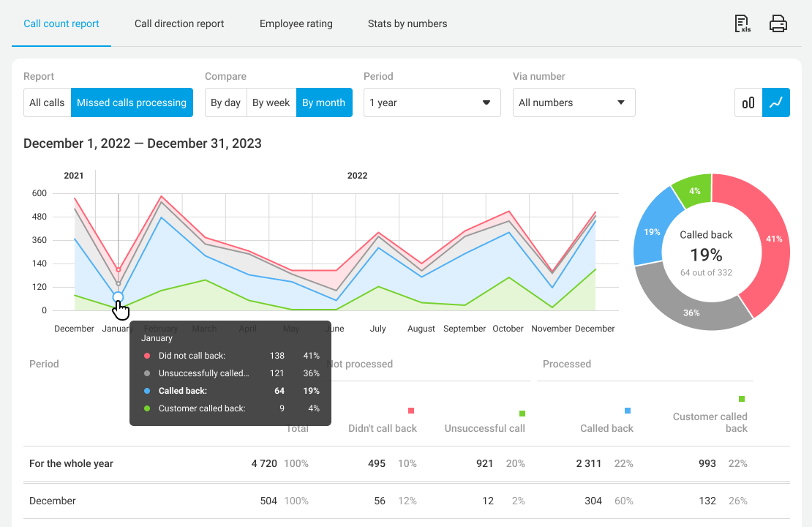The width and height of the screenshot is (812, 527).
Task: Click the printer icon
Action: point(778,23)
